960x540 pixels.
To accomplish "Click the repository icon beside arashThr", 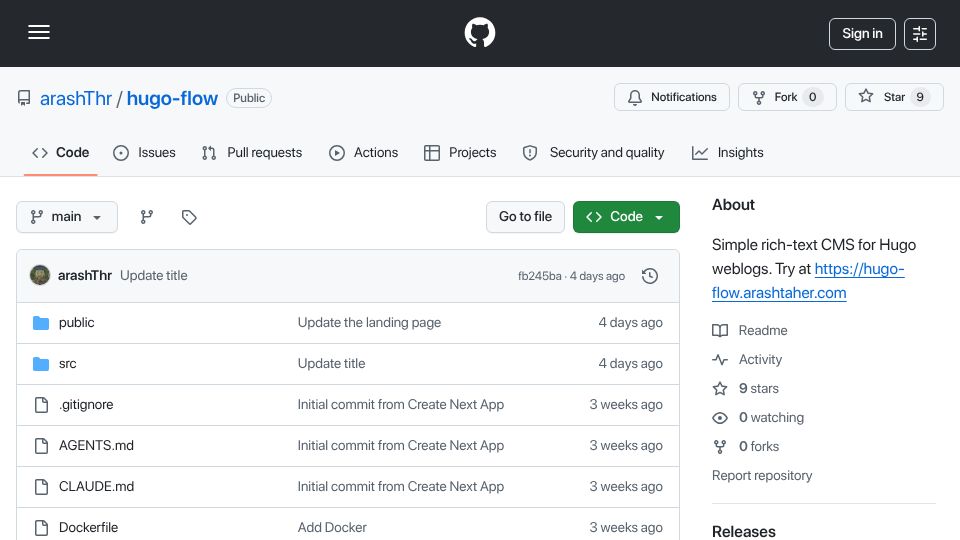I will click(x=24, y=98).
